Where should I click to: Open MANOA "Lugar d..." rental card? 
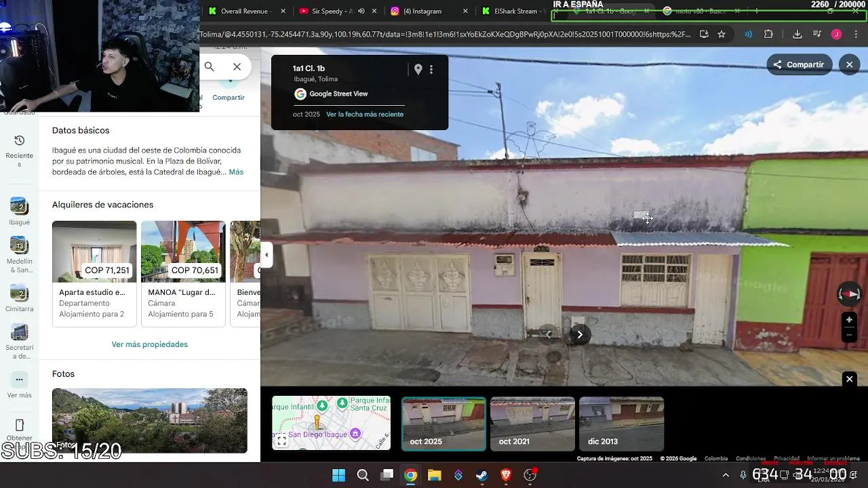[x=183, y=274]
